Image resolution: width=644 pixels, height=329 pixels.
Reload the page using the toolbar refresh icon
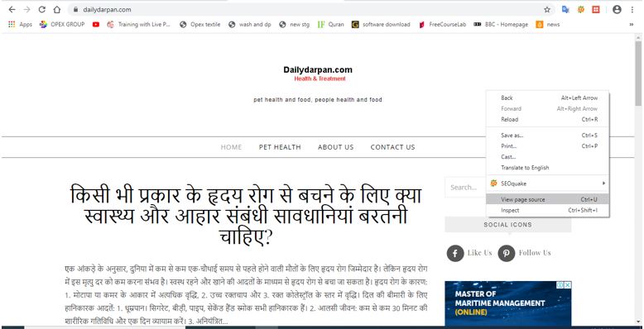41,9
